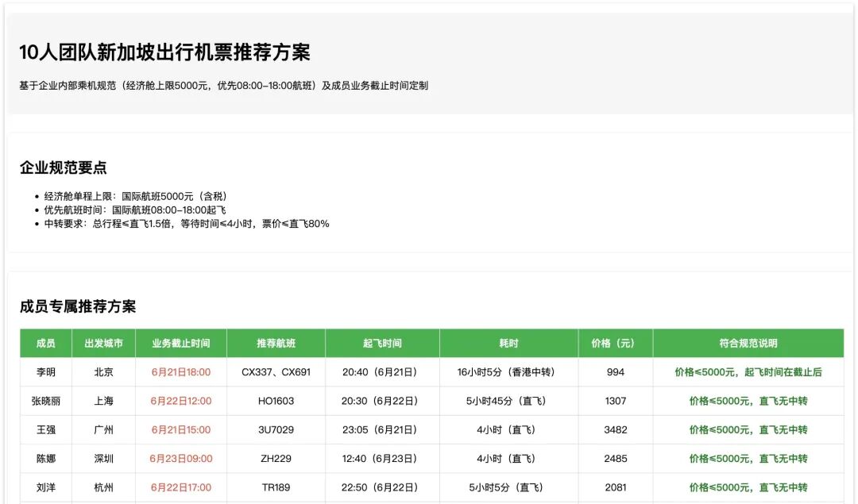Click the subtitle starting with 基于企业内部乘机规范
858x504 pixels.
click(224, 85)
